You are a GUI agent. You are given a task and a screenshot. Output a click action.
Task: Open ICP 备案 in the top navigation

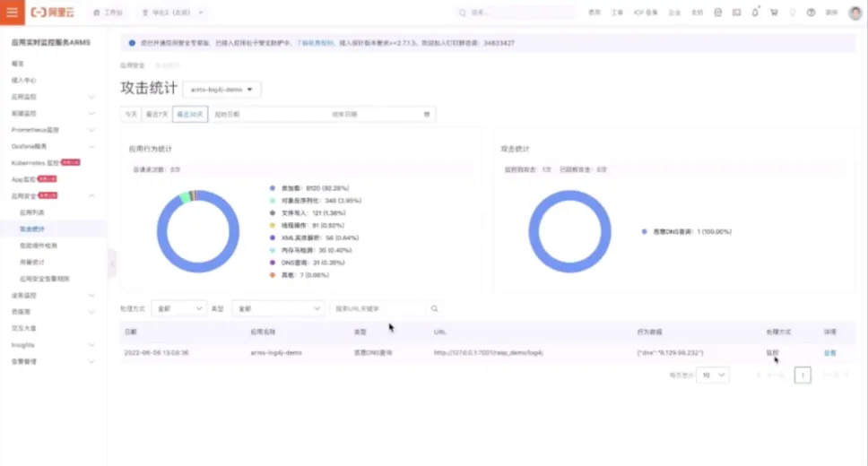tap(646, 13)
